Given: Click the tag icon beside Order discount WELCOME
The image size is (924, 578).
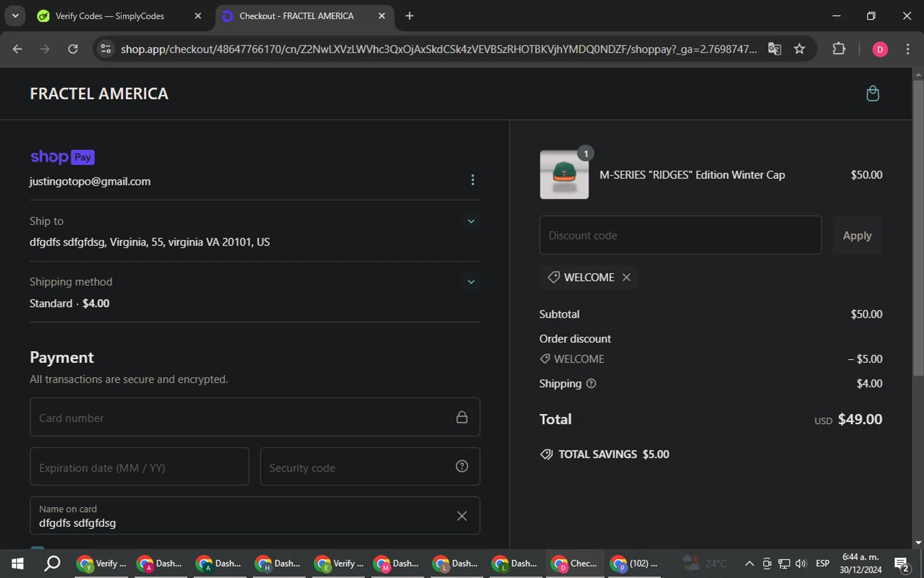Looking at the screenshot, I should coord(545,359).
